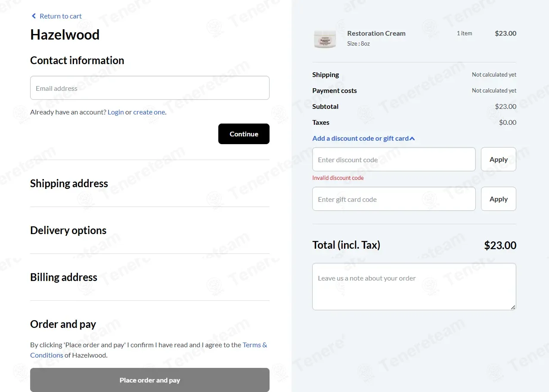Apply the discount code
The image size is (549, 392).
tap(499, 159)
